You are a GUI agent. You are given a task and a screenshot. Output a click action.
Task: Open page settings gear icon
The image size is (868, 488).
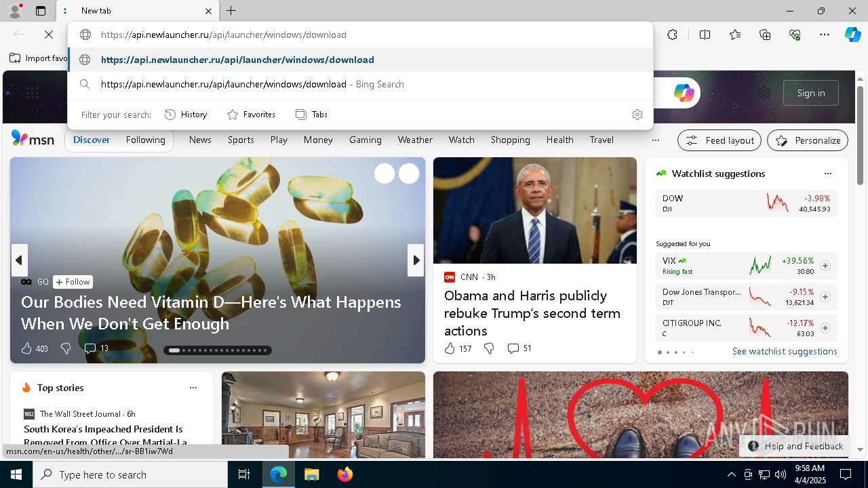point(764,93)
